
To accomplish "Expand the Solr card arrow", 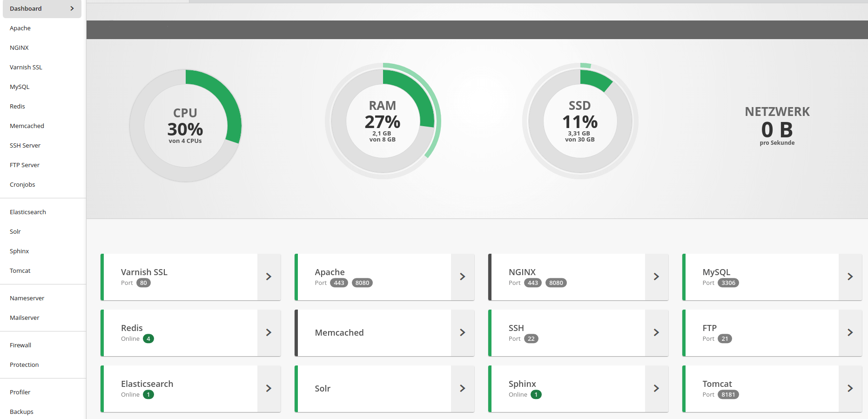I will [x=463, y=388].
